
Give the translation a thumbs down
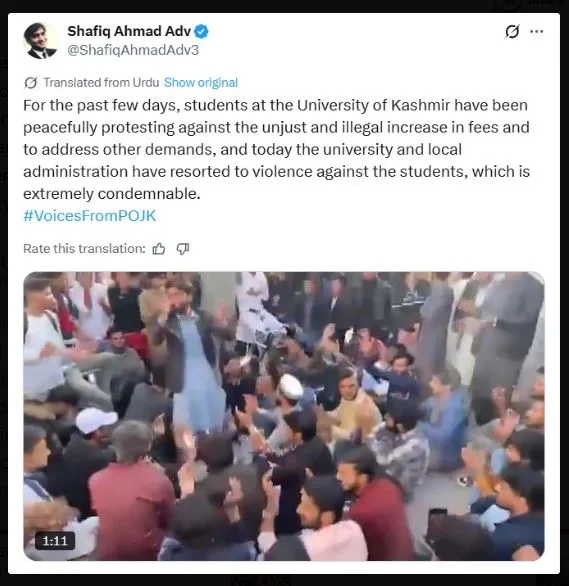click(183, 249)
